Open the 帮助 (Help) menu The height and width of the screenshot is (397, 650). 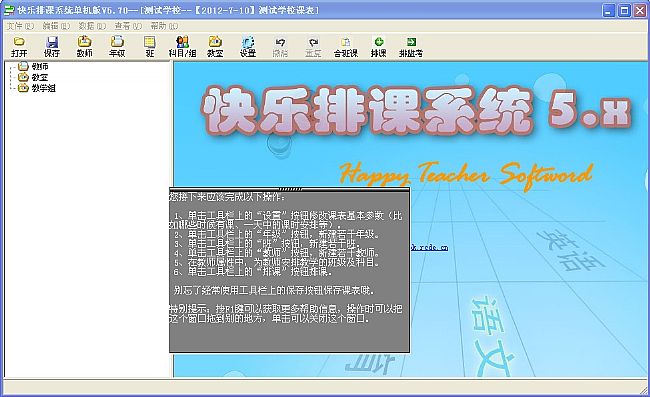pos(164,26)
